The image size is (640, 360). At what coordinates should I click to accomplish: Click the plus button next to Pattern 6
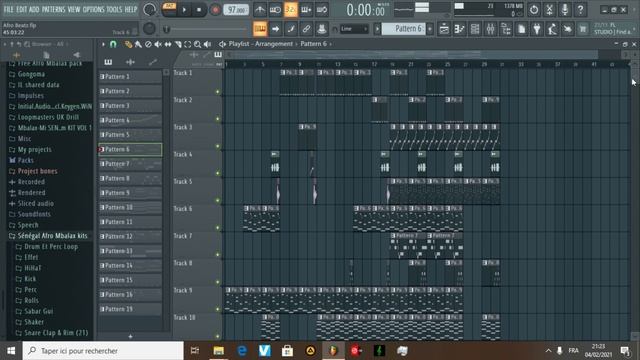430,29
